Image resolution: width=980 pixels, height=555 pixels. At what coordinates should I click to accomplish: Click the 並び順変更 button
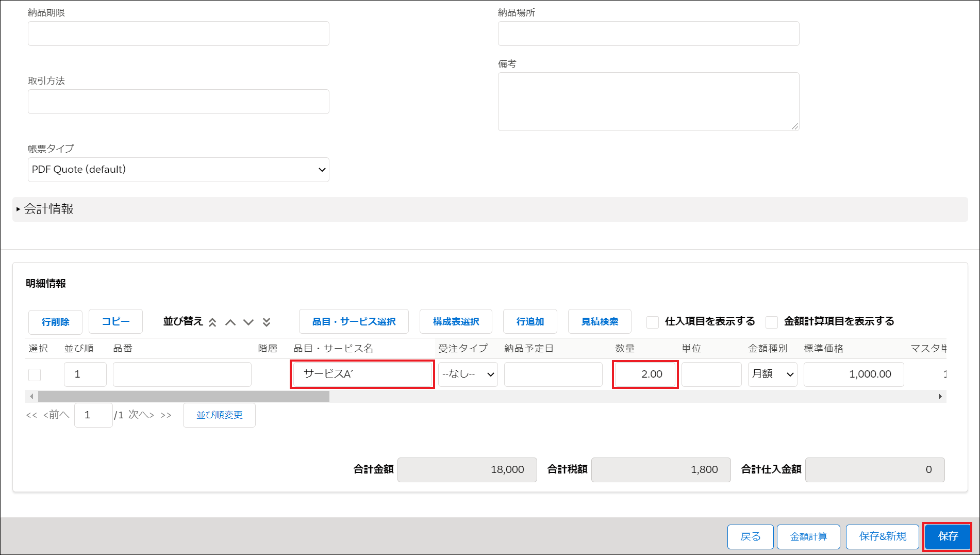[219, 415]
